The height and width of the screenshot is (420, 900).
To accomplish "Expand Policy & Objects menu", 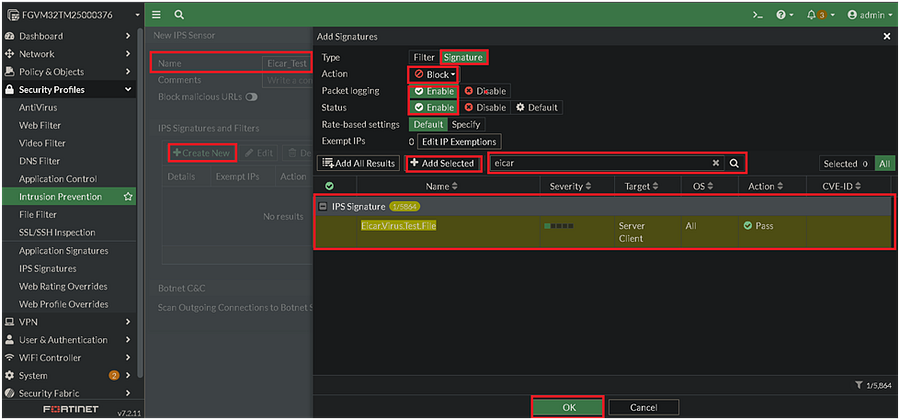I will coord(69,72).
